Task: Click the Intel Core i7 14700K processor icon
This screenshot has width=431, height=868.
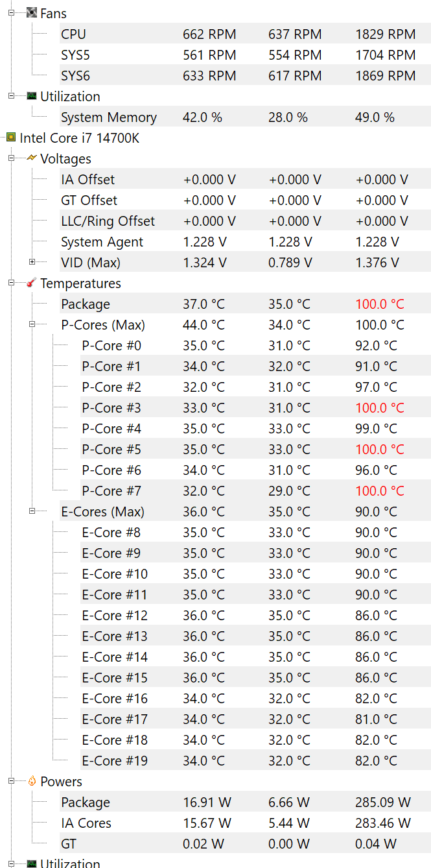Action: (11, 138)
